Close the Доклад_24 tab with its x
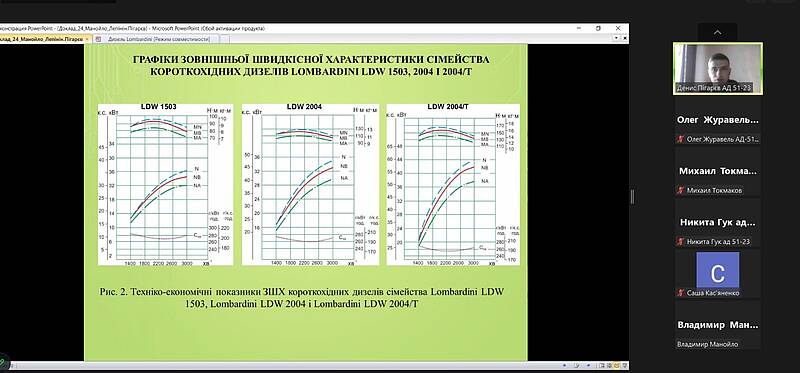Viewport: 800px width, 373px height. [x=88, y=39]
